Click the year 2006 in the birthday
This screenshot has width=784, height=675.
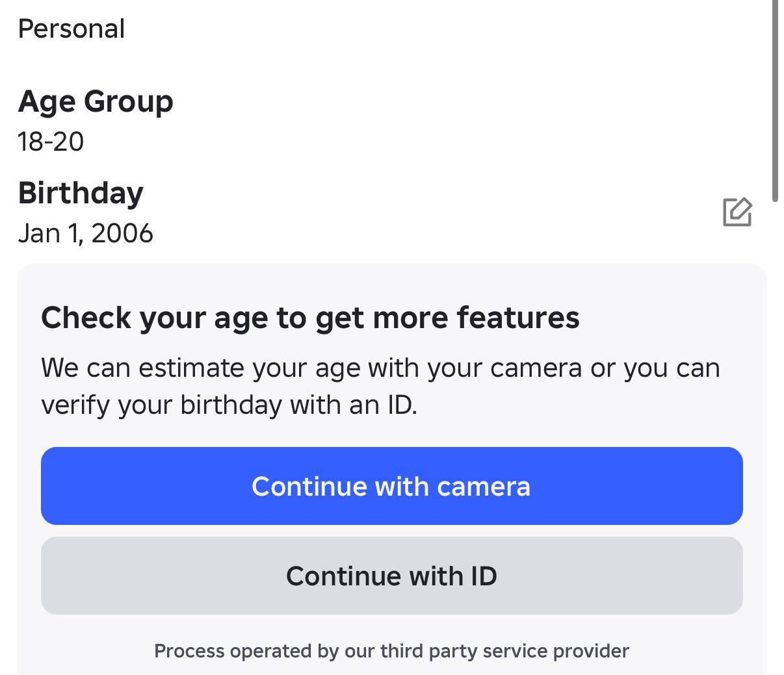click(122, 233)
